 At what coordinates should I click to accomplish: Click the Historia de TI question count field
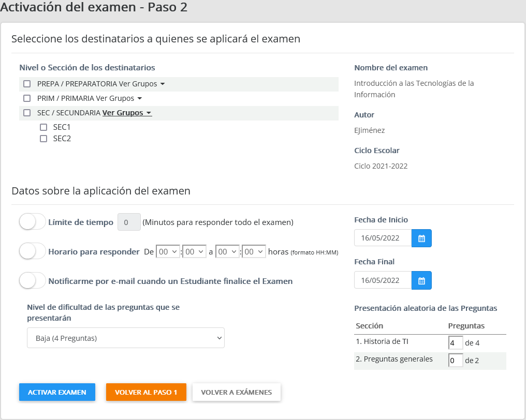[456, 342]
